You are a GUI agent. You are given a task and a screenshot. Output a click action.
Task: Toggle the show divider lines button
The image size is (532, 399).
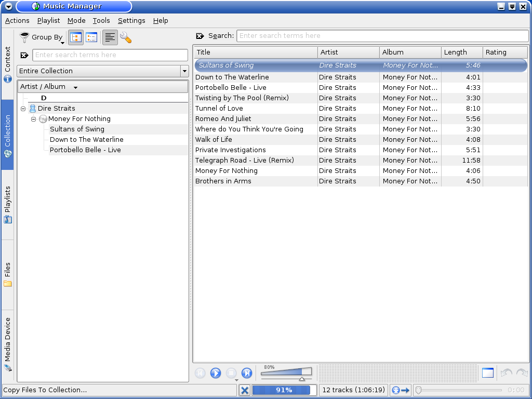pyautogui.click(x=110, y=37)
